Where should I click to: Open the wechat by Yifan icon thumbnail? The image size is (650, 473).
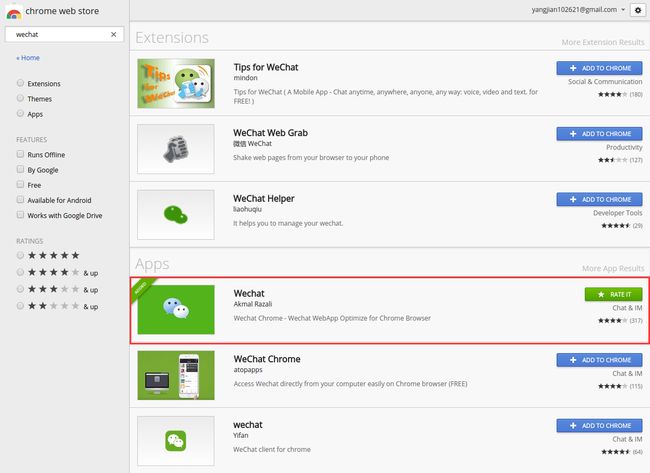coord(176,441)
